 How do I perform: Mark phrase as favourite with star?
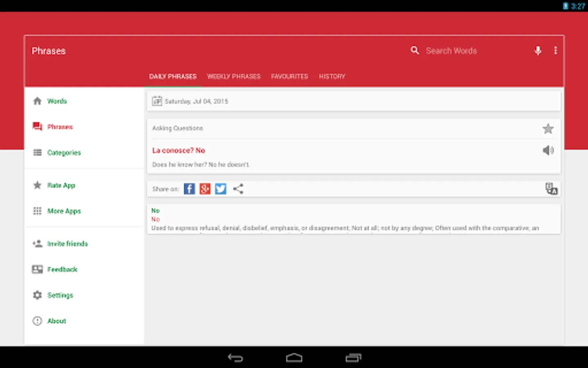coord(548,129)
